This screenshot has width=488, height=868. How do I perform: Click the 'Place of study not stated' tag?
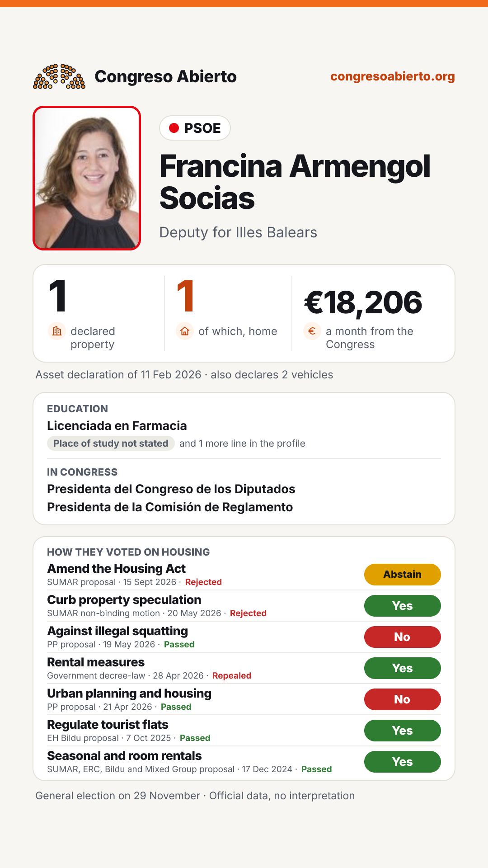[111, 443]
